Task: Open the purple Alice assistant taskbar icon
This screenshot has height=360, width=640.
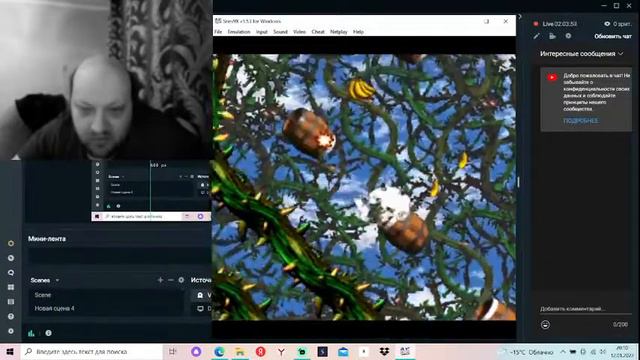Action: pos(196,351)
